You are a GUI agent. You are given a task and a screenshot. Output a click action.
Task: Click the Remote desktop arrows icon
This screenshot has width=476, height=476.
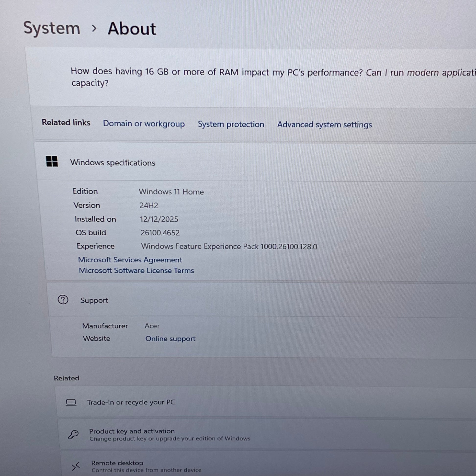76,466
